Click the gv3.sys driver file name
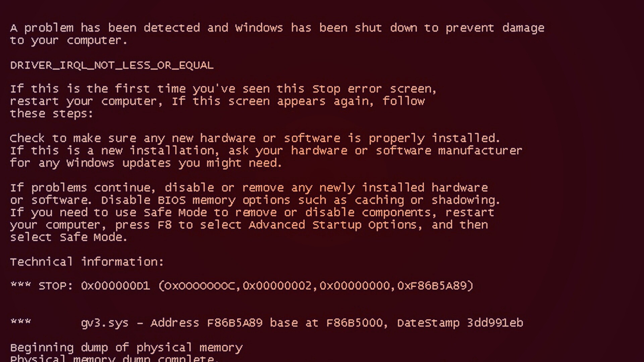This screenshot has width=644, height=362. [104, 323]
